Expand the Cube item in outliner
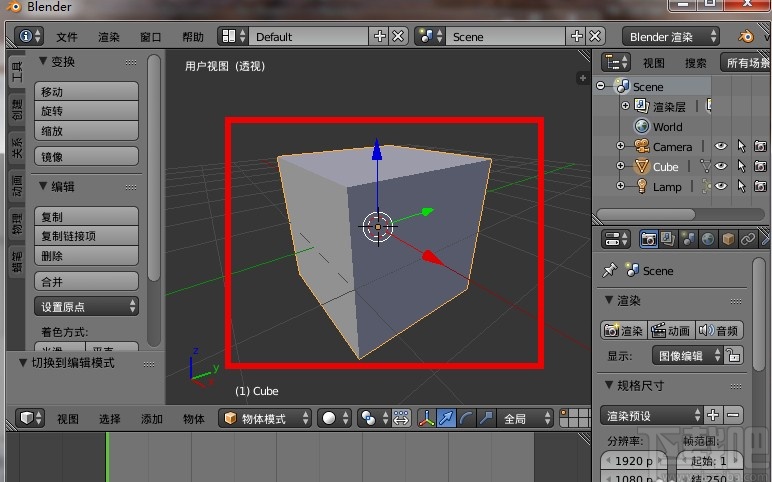772x482 pixels. (620, 166)
